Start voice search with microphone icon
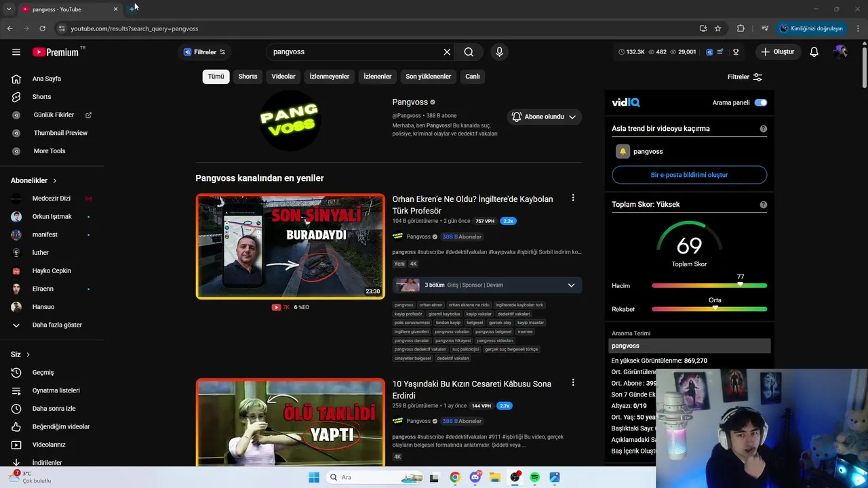The height and width of the screenshot is (488, 868). pyautogui.click(x=499, y=52)
